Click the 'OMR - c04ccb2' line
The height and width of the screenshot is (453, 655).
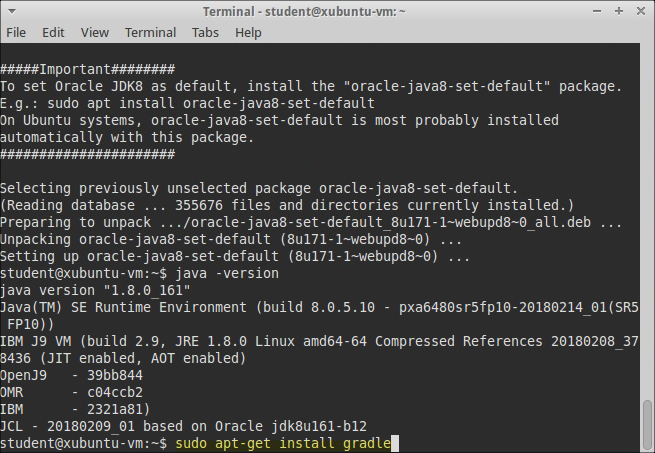[71, 392]
